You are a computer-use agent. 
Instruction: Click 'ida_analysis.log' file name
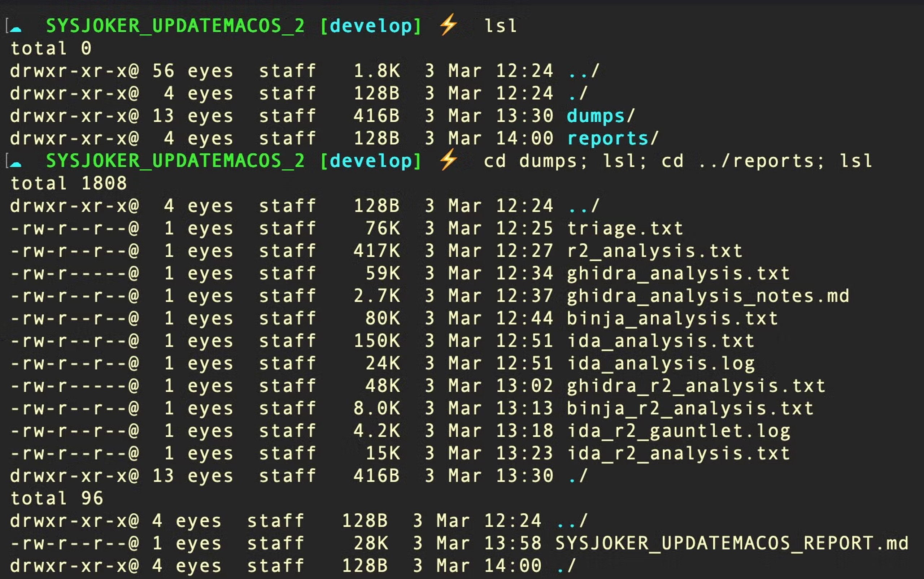[661, 363]
